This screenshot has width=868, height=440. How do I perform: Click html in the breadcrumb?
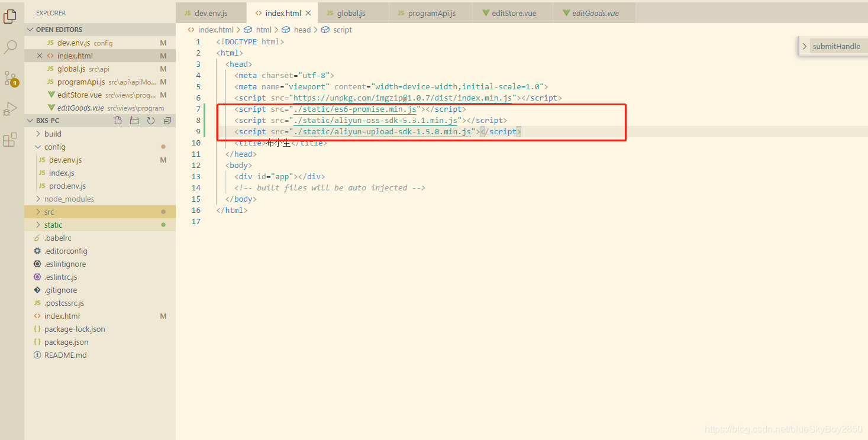click(263, 30)
